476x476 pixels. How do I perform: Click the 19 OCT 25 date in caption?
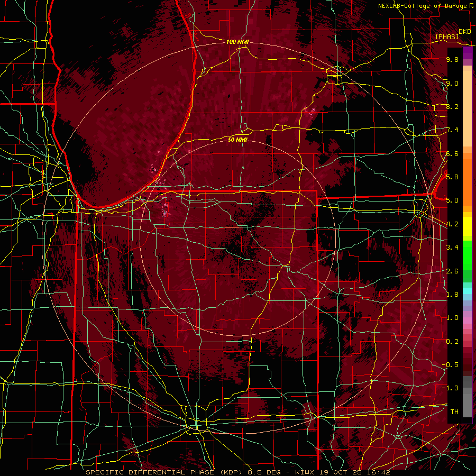pyautogui.click(x=340, y=472)
